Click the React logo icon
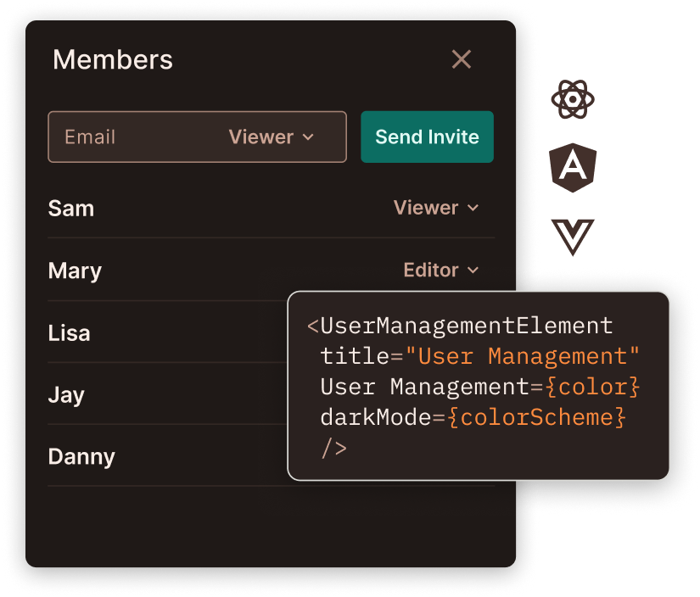 click(x=573, y=99)
